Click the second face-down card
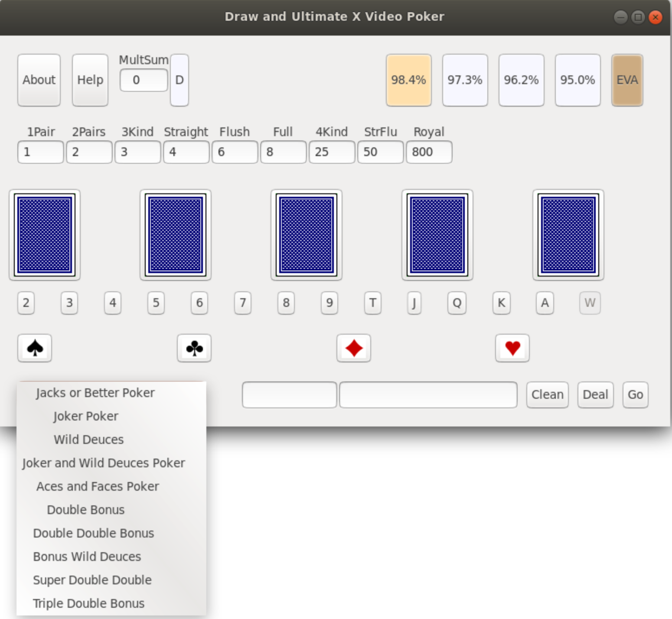Viewport: 672px width, 619px height. click(x=175, y=235)
